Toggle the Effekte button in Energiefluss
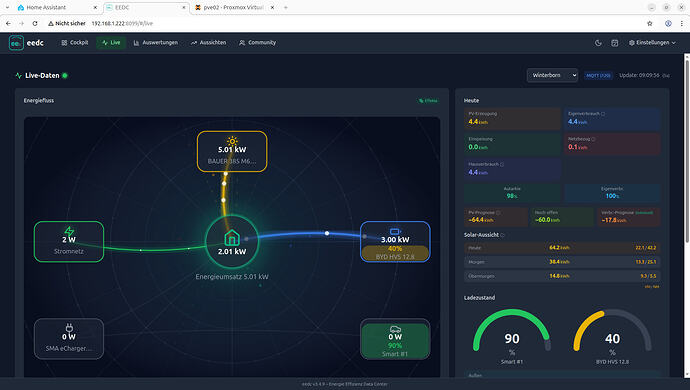Viewport: 690px width, 390px height. 428,100
